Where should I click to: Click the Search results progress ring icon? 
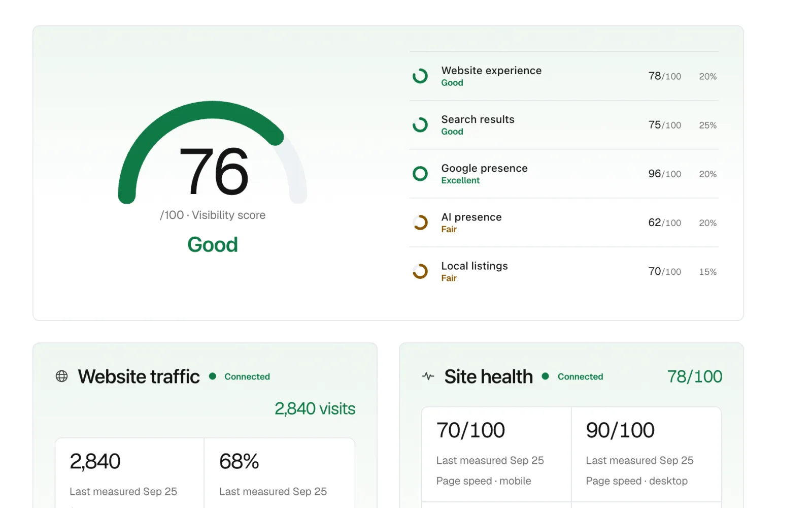[420, 125]
